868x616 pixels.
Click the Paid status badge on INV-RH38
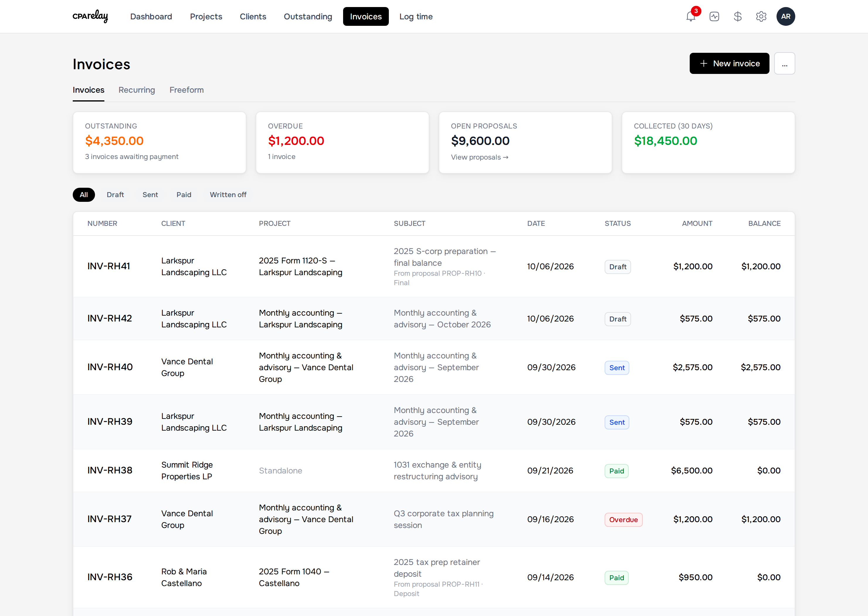pyautogui.click(x=616, y=471)
